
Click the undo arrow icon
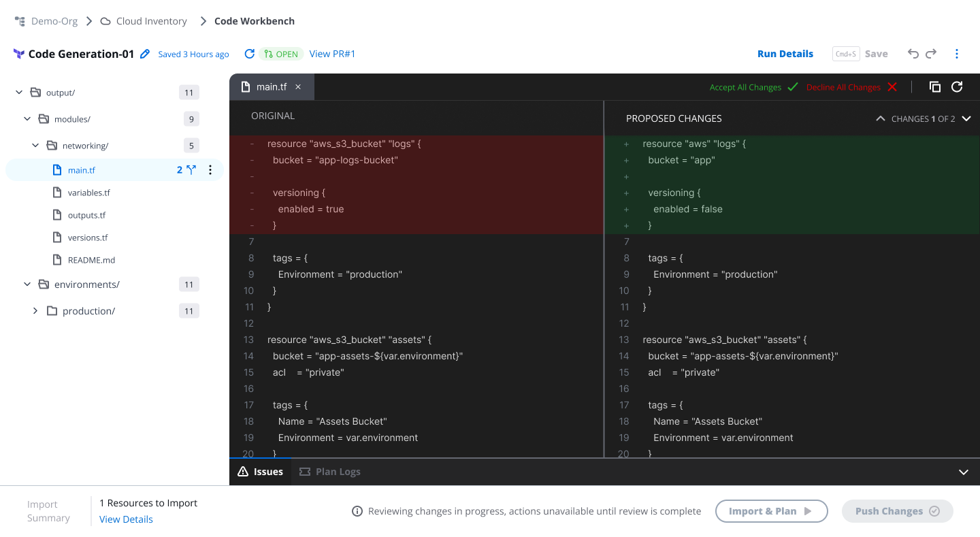point(913,53)
